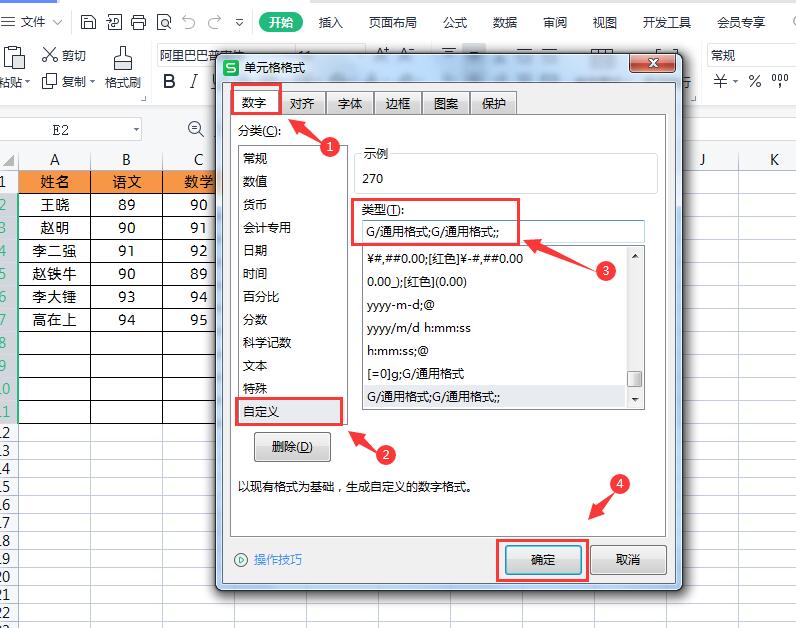Click the export-to-PDF icon in quick toolbar
This screenshot has height=628, width=796.
tap(114, 22)
